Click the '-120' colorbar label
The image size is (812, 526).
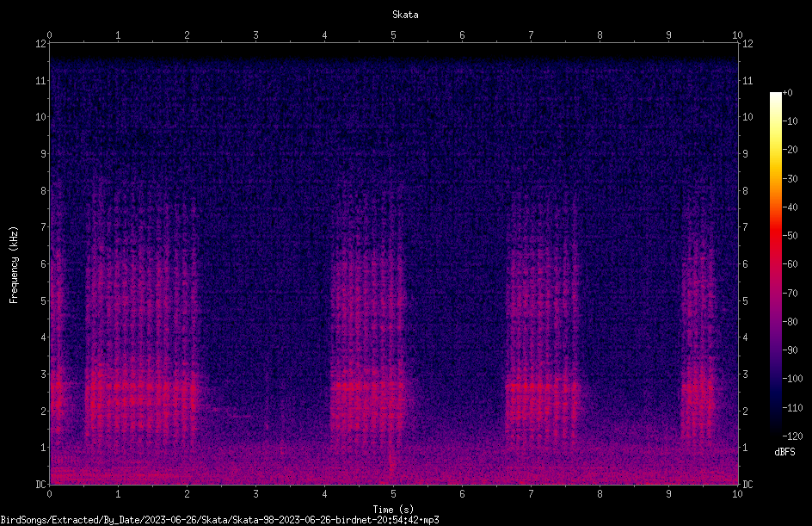pos(792,436)
